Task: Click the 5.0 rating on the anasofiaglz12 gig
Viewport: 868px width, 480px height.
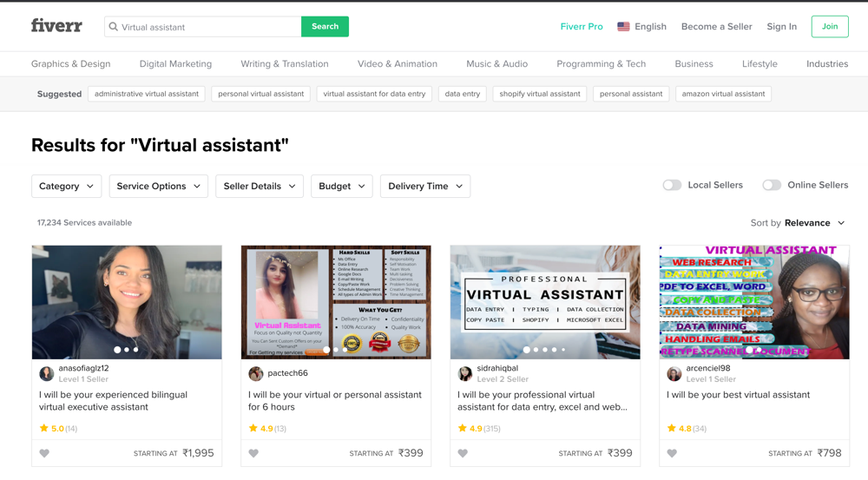Action: click(x=58, y=429)
